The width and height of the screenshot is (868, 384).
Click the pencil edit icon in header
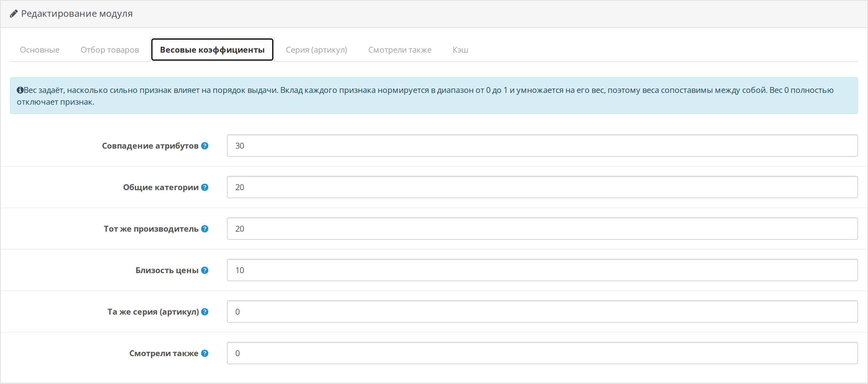point(13,14)
